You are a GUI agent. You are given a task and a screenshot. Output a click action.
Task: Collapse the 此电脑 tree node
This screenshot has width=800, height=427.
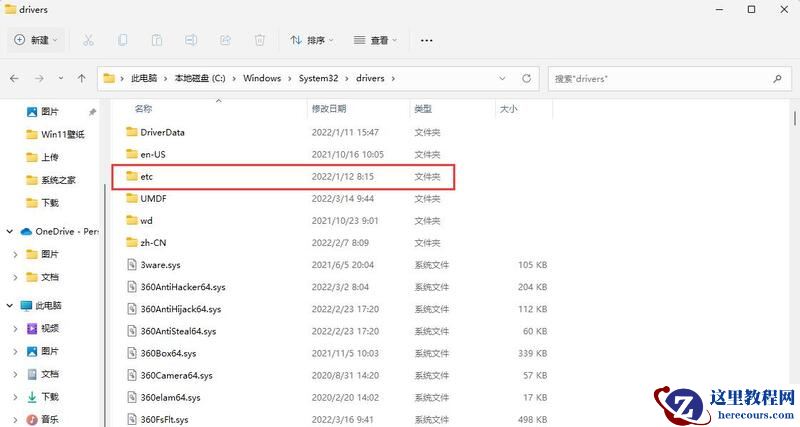pyautogui.click(x=10, y=306)
